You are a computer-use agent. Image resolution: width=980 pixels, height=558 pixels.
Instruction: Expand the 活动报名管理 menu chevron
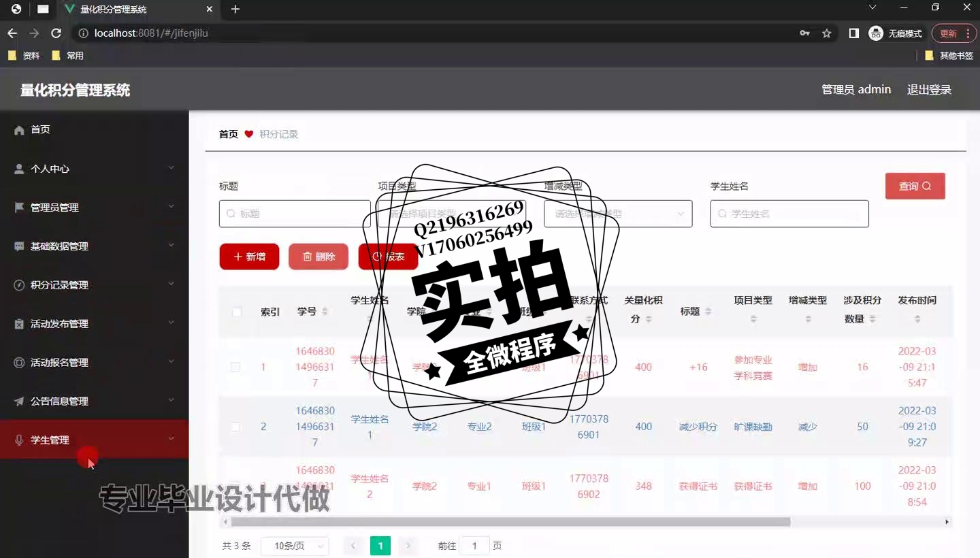[171, 362]
